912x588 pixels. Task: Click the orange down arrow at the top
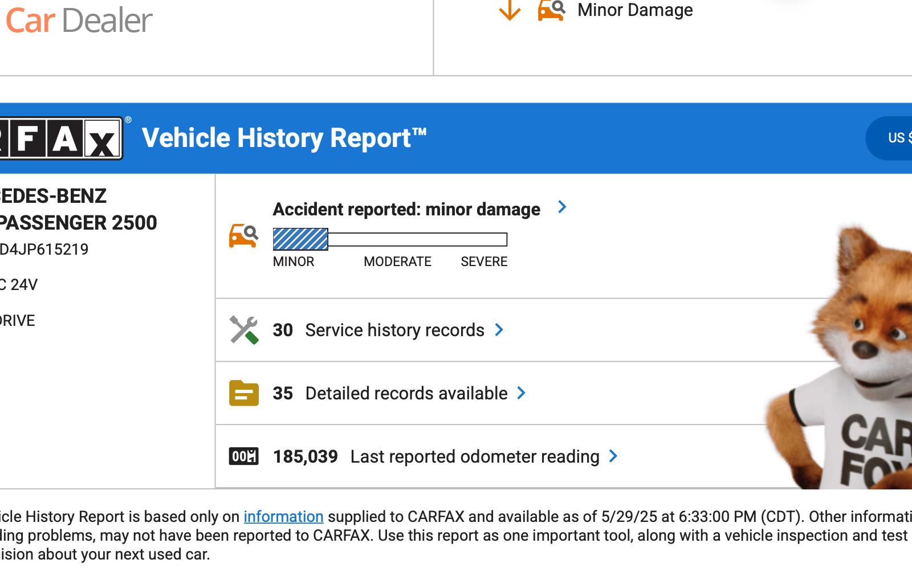click(510, 10)
